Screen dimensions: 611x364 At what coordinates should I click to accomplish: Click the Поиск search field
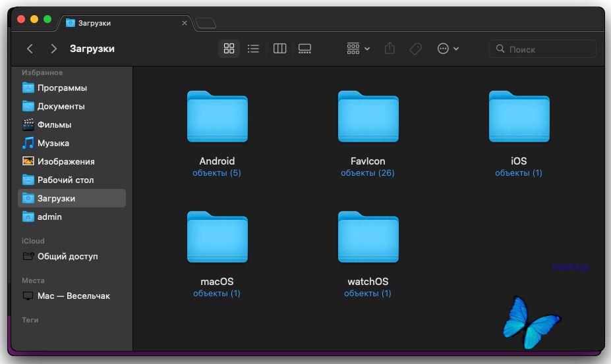point(542,49)
